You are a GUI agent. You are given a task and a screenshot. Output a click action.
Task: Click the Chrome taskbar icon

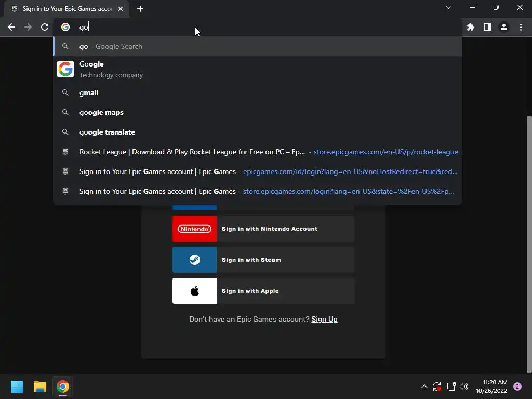63,387
